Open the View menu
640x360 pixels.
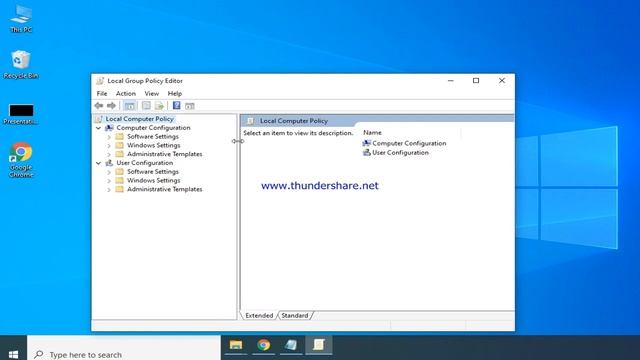(x=151, y=93)
